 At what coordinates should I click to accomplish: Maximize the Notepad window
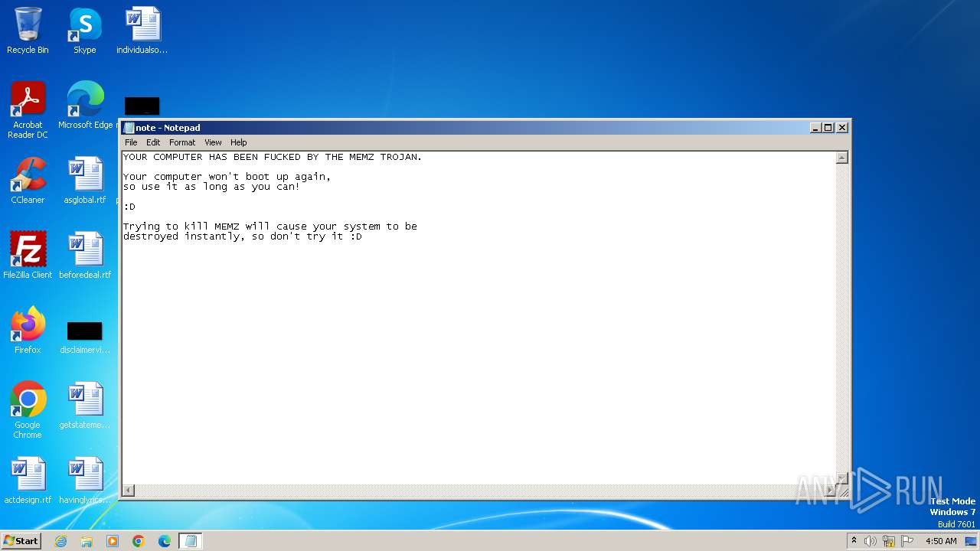click(828, 128)
